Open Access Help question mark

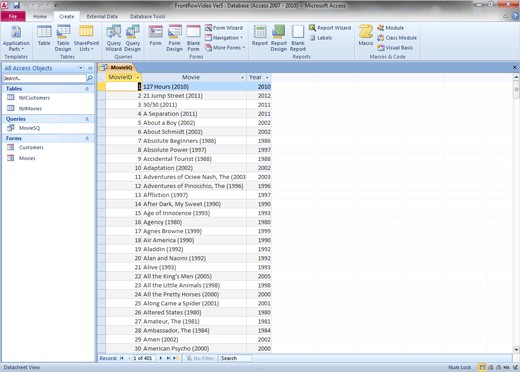coord(515,16)
